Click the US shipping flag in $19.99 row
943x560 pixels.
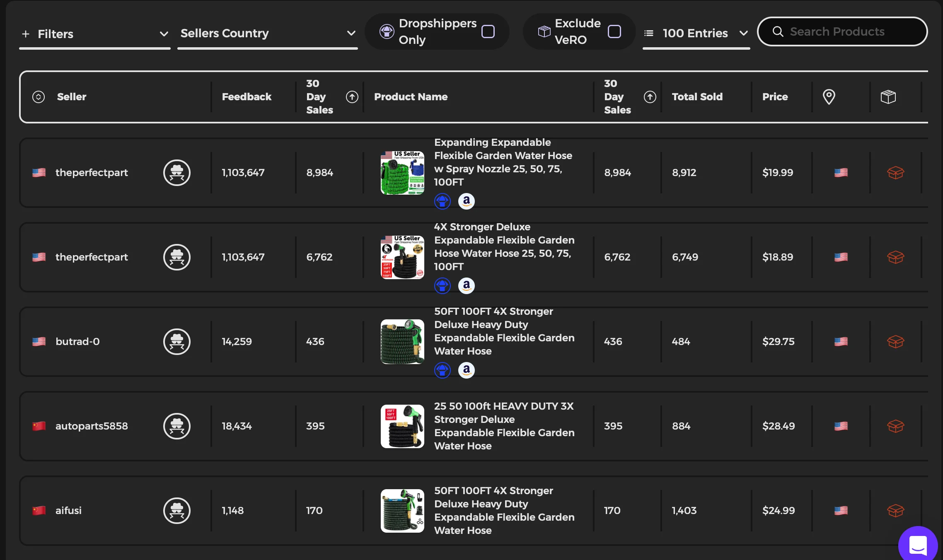[x=841, y=173]
